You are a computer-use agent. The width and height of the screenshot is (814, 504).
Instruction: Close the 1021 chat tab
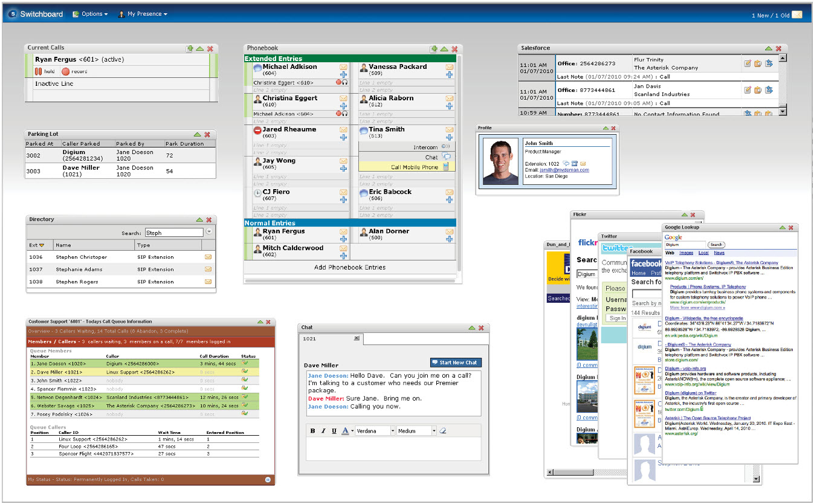(x=357, y=338)
